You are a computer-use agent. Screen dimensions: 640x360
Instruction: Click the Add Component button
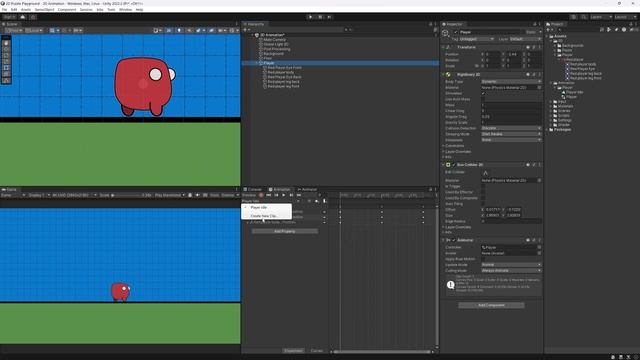tap(491, 305)
